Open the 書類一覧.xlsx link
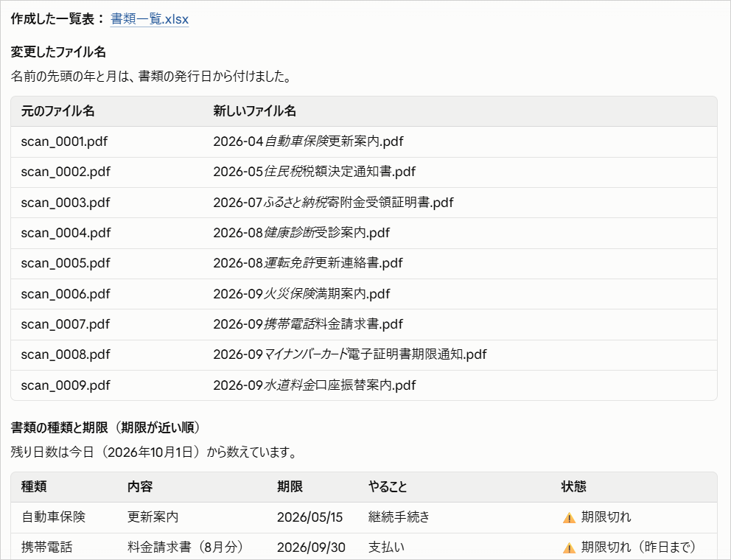This screenshot has width=731, height=560. pos(150,19)
